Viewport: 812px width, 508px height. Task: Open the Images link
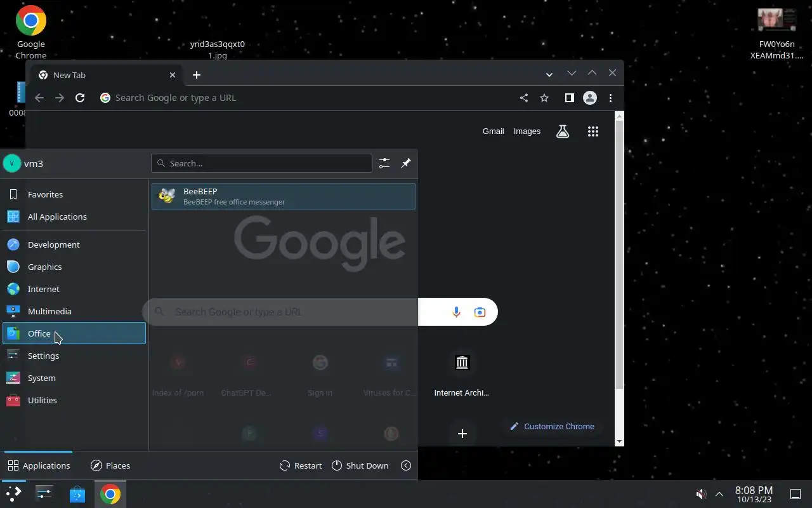(527, 131)
